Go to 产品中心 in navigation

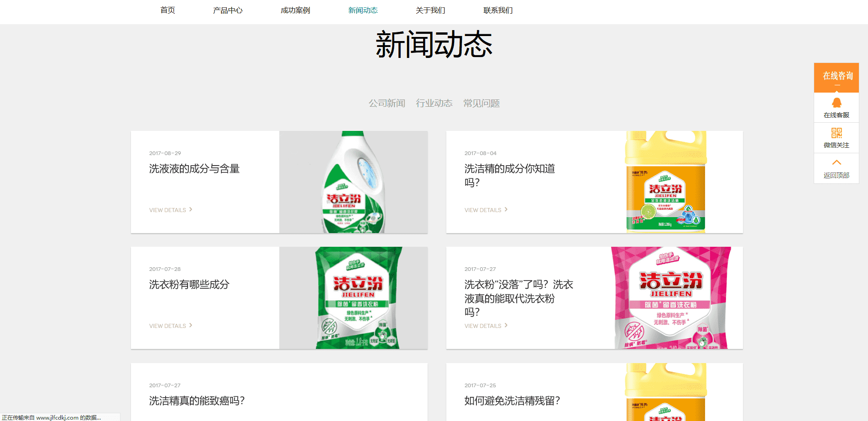[x=228, y=10]
